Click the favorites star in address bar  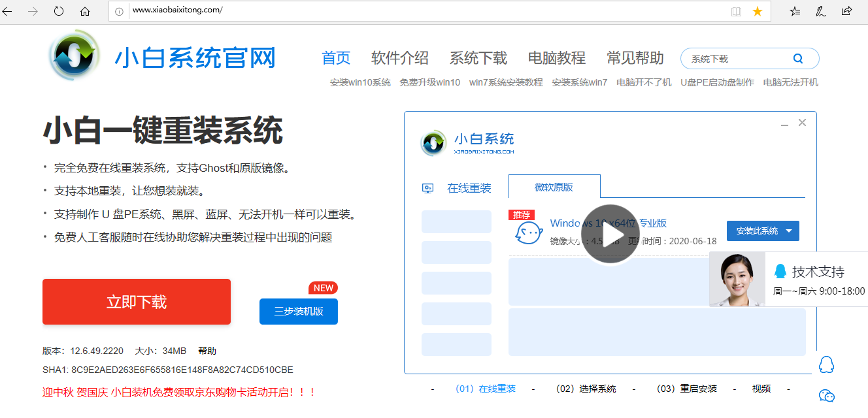coord(758,11)
